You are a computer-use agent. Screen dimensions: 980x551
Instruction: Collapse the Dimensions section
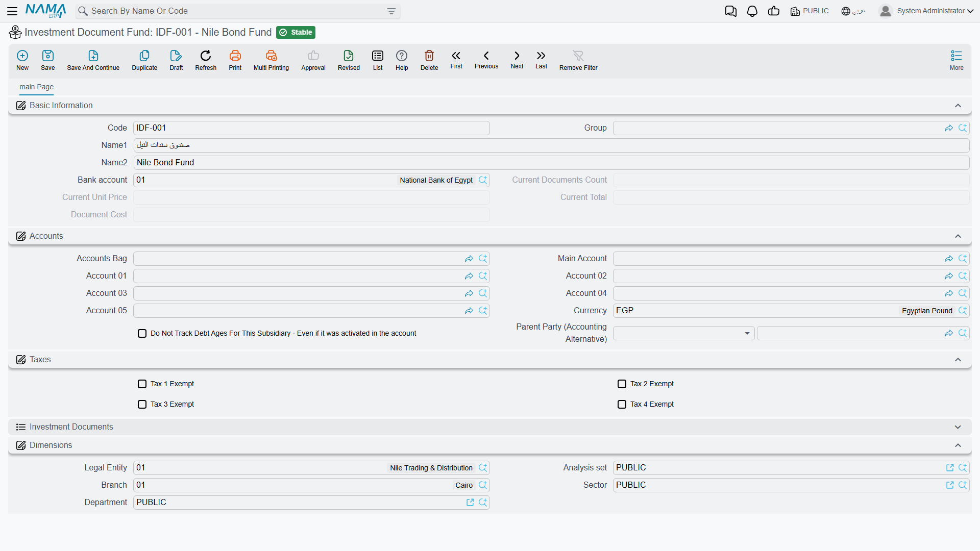(958, 445)
